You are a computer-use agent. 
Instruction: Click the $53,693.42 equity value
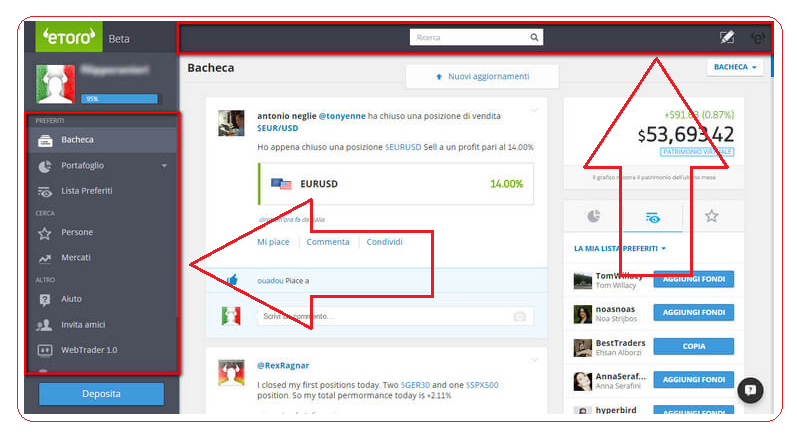686,135
